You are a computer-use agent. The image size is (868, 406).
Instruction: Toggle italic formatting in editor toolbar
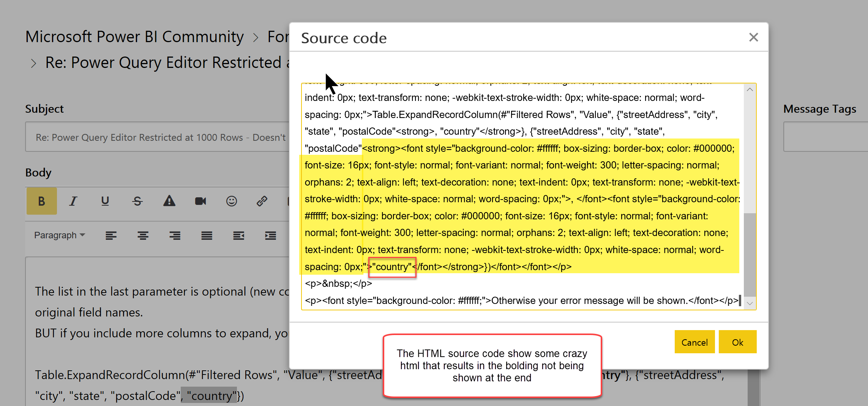[x=73, y=201]
